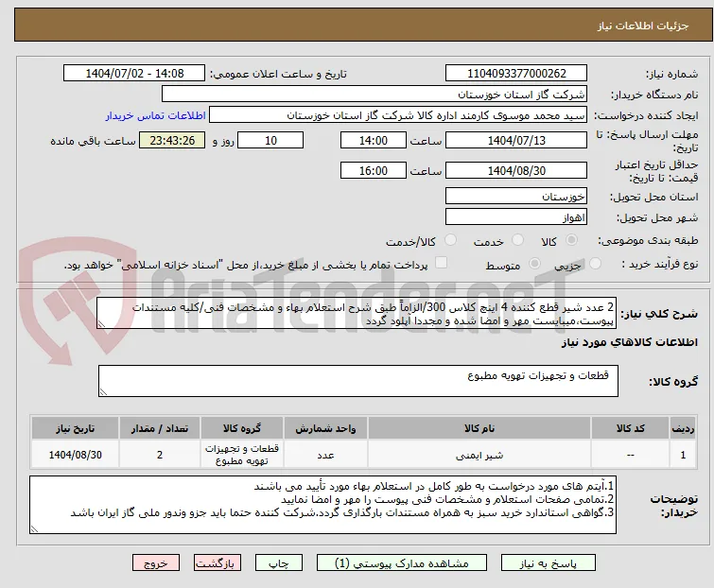Click the گروه کالا textarea

[357, 381]
